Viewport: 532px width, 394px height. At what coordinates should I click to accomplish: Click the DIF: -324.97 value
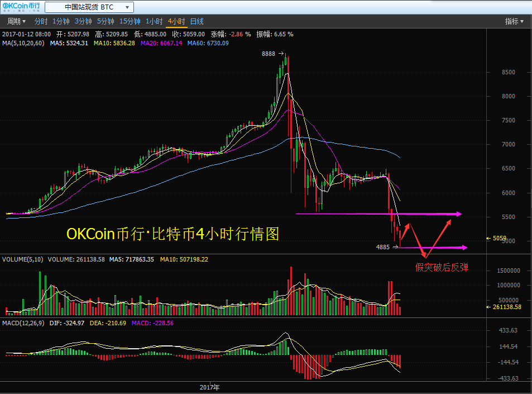point(67,323)
